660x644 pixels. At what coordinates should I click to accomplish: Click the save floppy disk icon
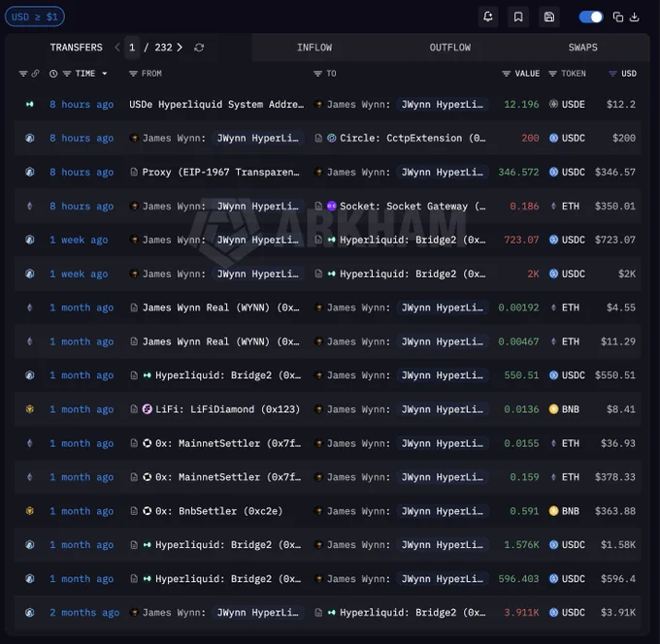[x=549, y=16]
